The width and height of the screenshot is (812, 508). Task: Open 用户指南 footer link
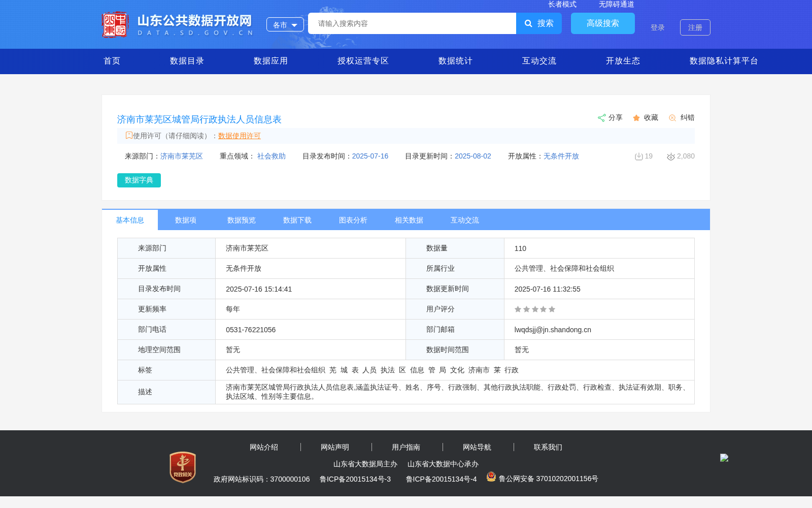(406, 448)
